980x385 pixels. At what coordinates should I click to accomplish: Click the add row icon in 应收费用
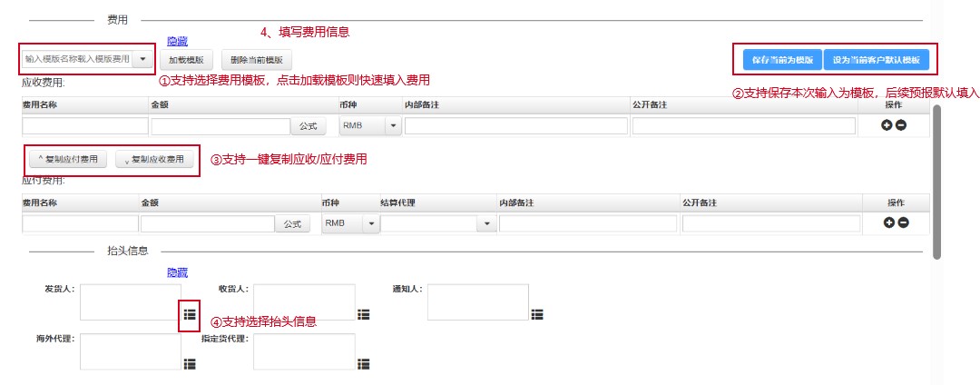click(887, 125)
